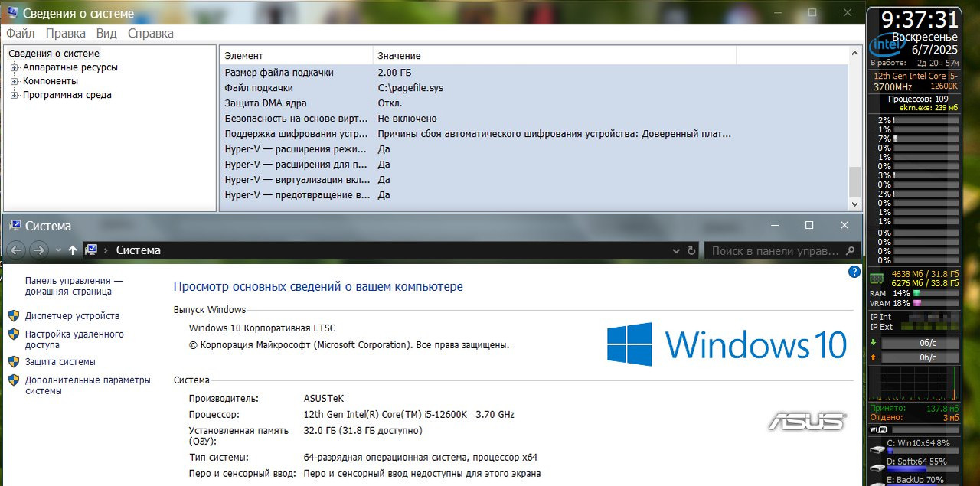This screenshot has height=486, width=980.
Task: Click the C: Win10x64 drive entry
Action: tap(914, 445)
